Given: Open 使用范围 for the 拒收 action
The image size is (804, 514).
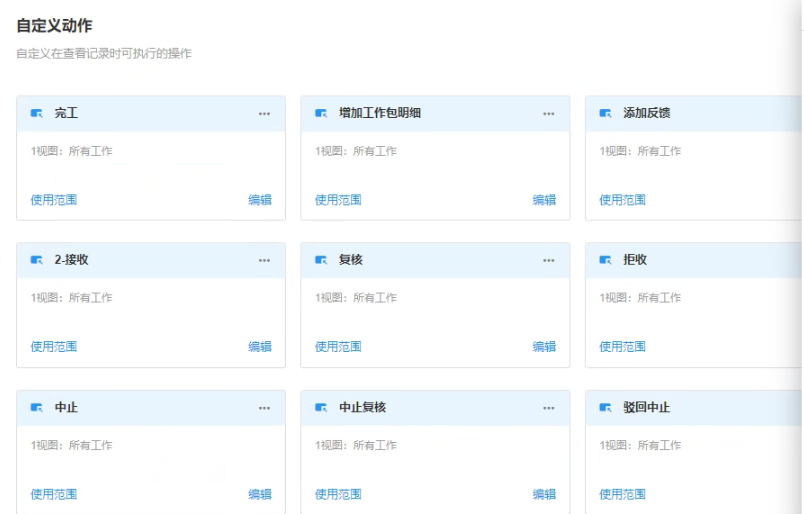Looking at the screenshot, I should pos(622,347).
